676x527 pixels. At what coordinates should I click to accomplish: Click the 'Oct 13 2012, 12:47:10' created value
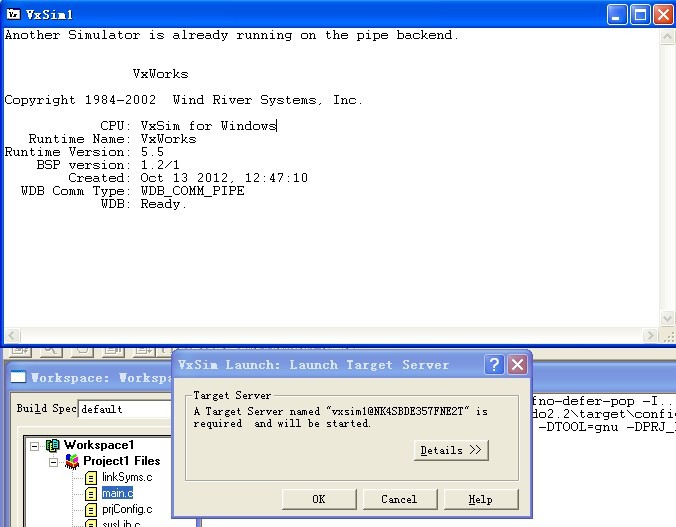(x=224, y=178)
